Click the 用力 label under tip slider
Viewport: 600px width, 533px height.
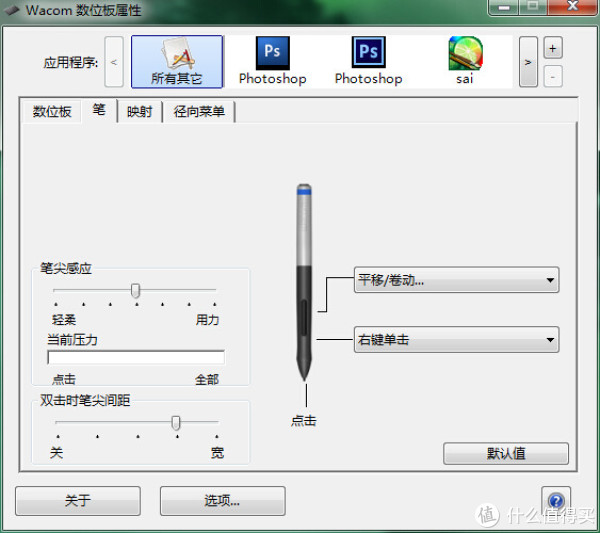(207, 319)
